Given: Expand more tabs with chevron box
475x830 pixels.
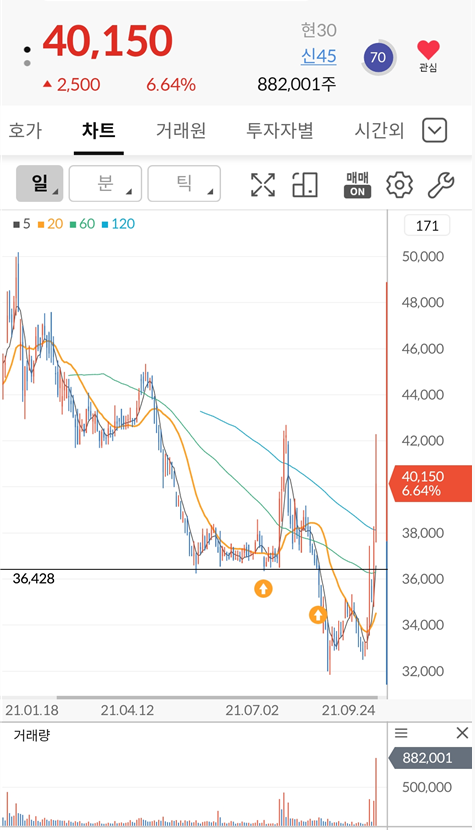Looking at the screenshot, I should [435, 130].
